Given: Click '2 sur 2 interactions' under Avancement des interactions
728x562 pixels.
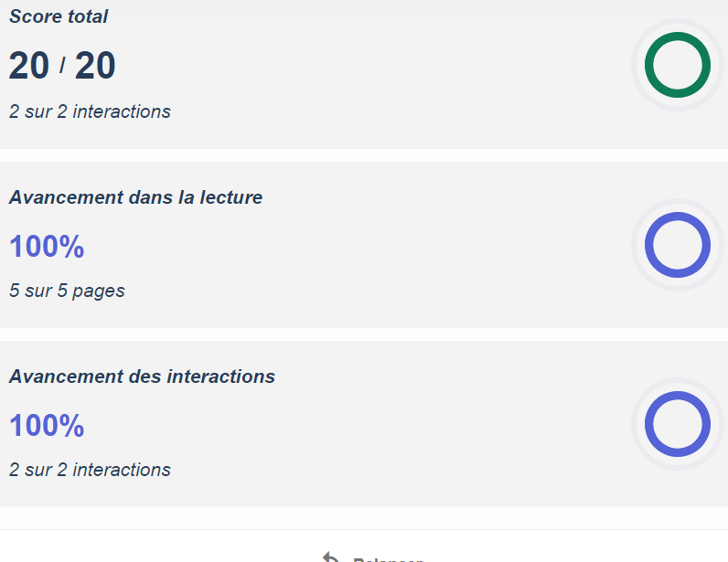Looking at the screenshot, I should (90, 470).
